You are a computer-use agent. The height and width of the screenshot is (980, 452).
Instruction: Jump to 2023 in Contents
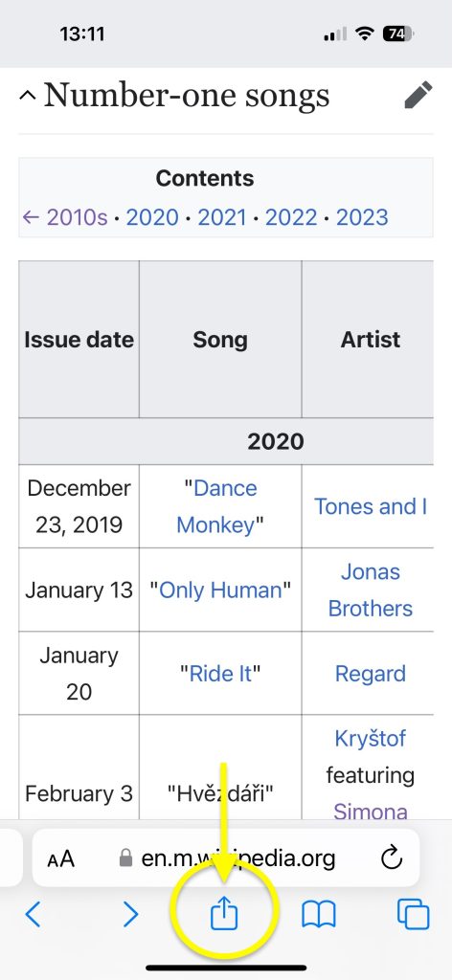pos(362,217)
